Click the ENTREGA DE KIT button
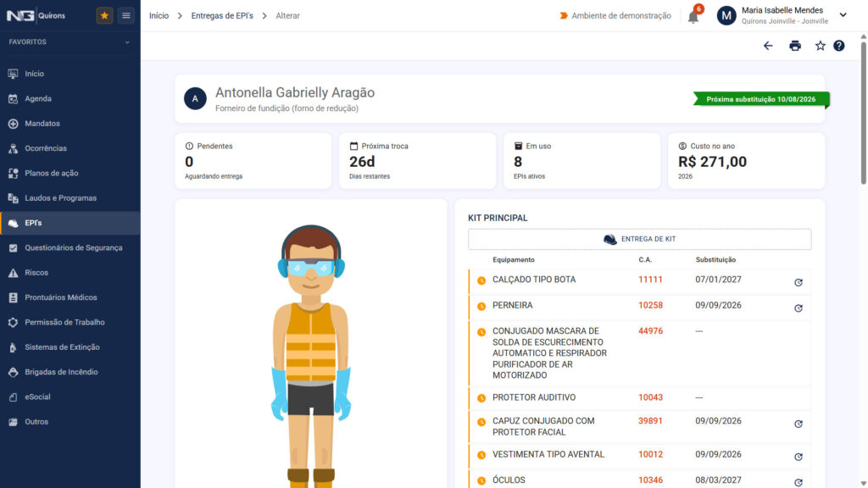Image resolution: width=868 pixels, height=488 pixels. click(x=639, y=239)
